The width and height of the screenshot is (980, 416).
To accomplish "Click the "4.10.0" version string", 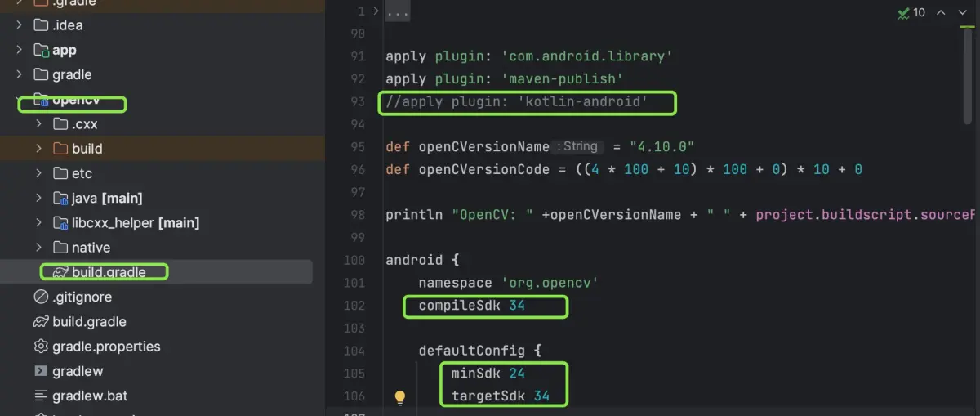I will click(x=662, y=146).
